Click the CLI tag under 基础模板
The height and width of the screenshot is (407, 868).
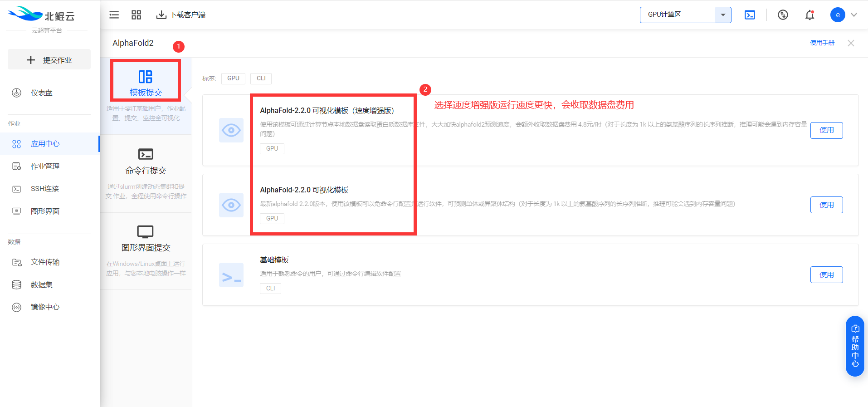[x=270, y=289]
